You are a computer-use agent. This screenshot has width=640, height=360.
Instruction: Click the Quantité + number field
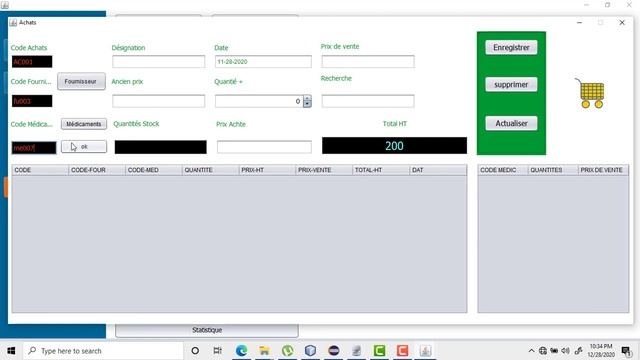pos(259,101)
